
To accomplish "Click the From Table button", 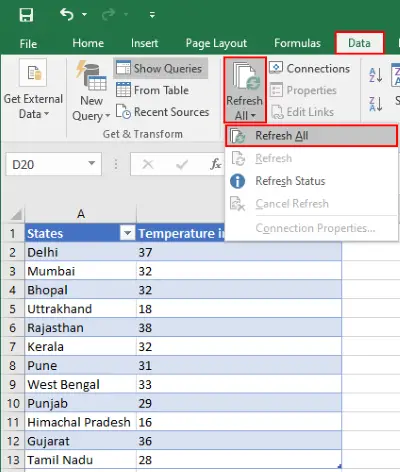I will click(153, 90).
